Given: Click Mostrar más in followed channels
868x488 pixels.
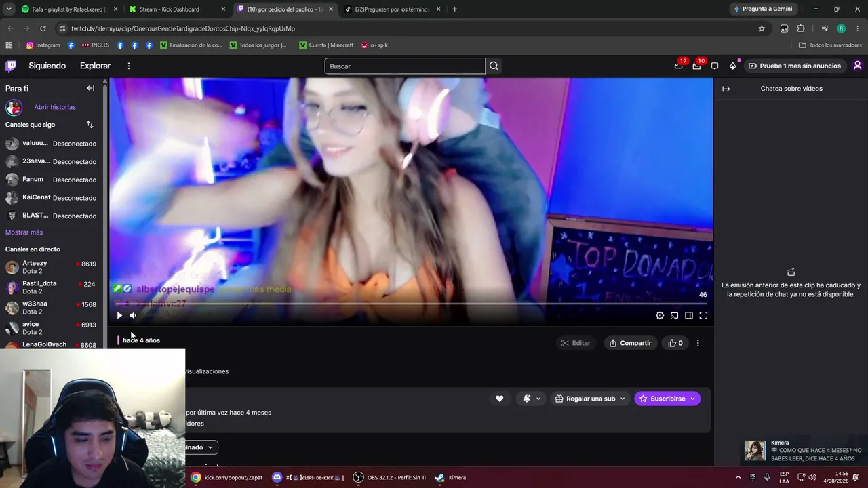Looking at the screenshot, I should coord(24,232).
